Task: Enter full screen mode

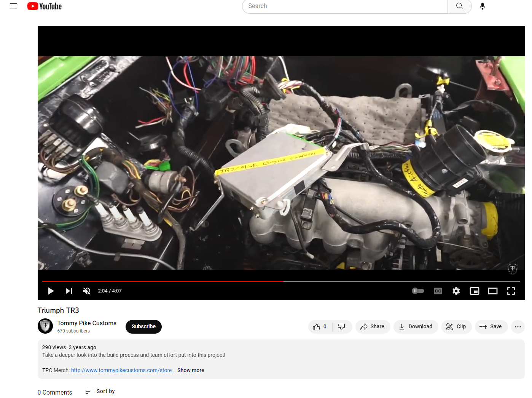Action: tap(511, 291)
